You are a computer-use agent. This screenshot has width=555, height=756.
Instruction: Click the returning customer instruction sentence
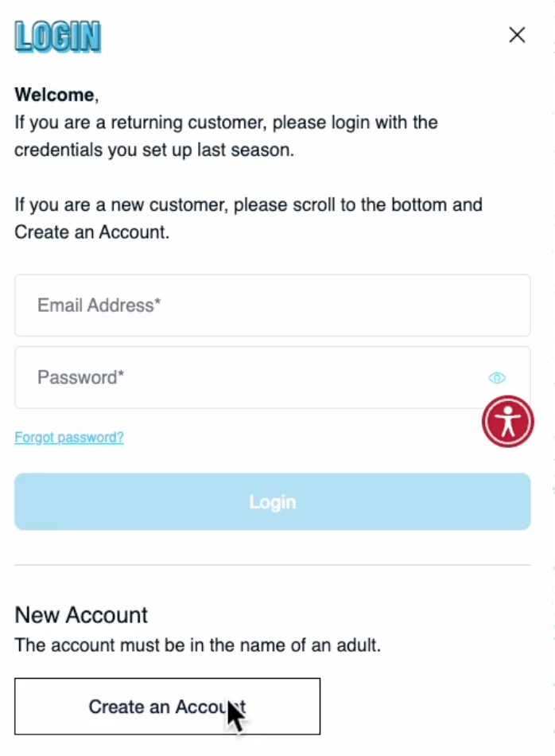click(226, 136)
